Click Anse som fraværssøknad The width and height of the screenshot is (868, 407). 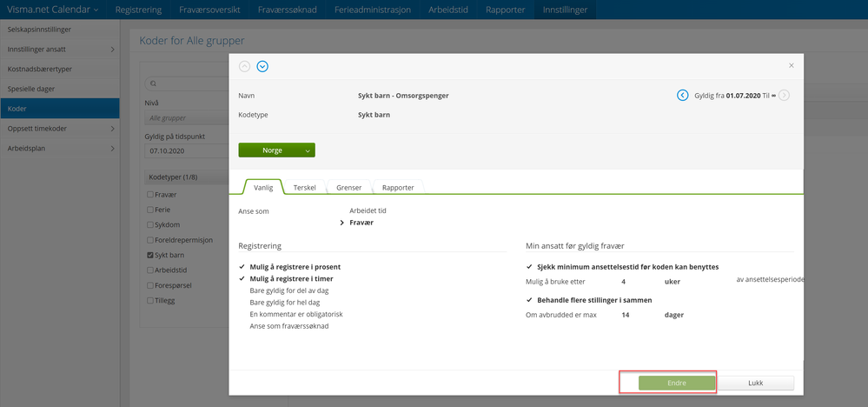pos(289,326)
